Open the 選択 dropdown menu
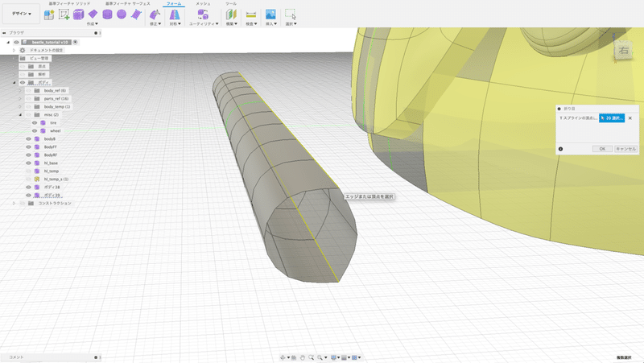Image resolution: width=644 pixels, height=363 pixels. click(x=291, y=24)
